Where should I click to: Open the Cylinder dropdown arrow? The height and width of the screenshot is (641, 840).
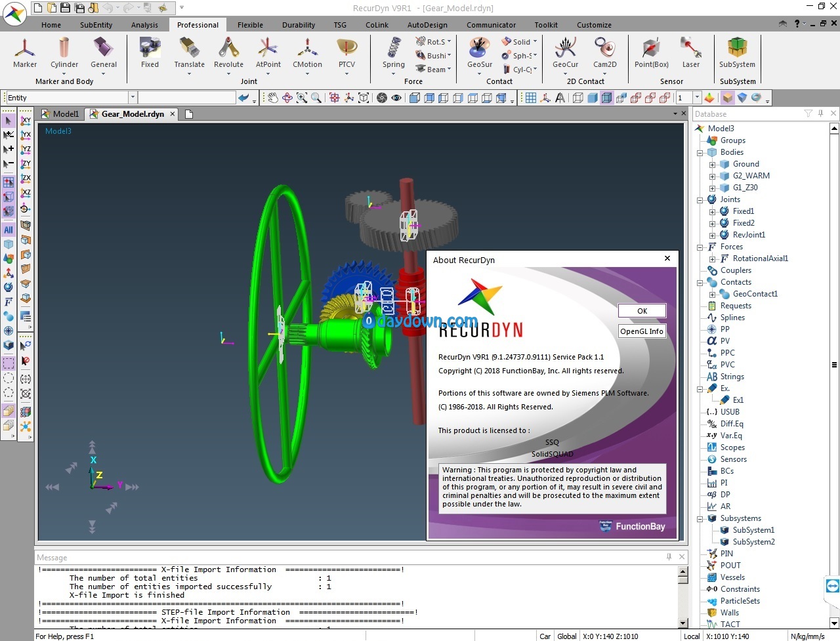click(64, 73)
